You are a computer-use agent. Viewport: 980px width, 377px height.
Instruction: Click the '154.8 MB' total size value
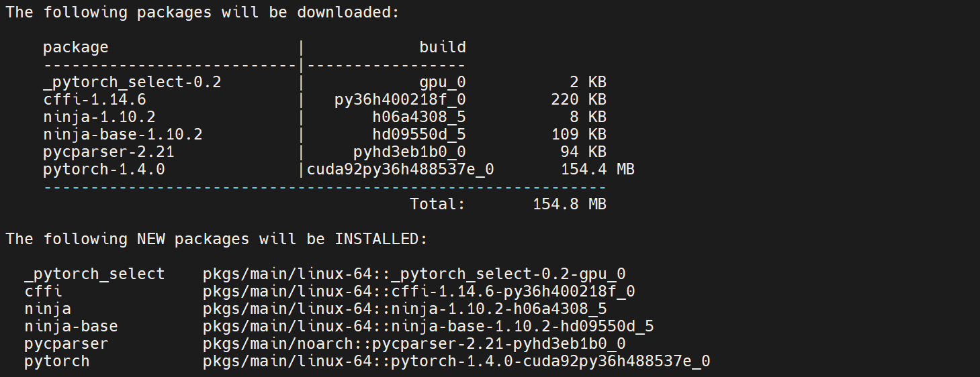point(569,204)
